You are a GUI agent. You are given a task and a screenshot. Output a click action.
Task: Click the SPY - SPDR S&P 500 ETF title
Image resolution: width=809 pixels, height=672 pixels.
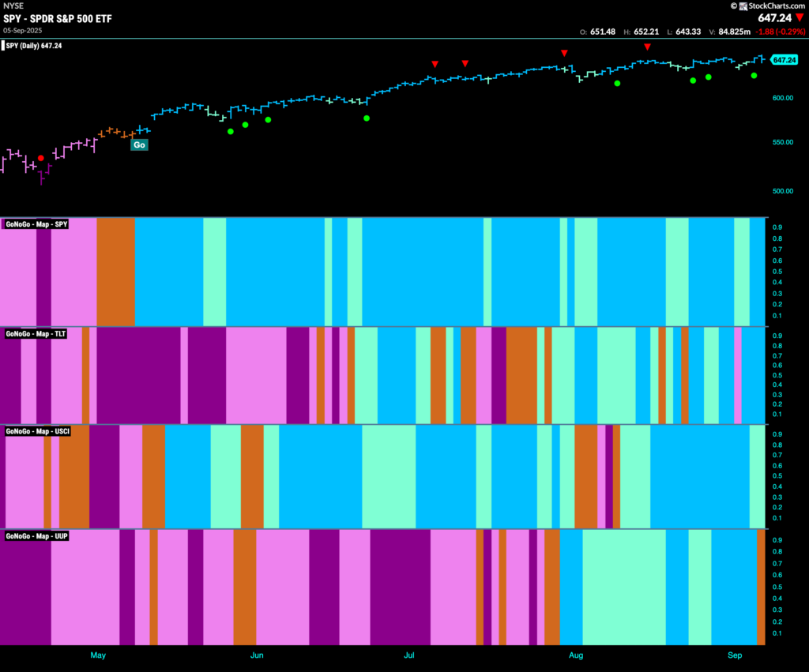[x=58, y=19]
